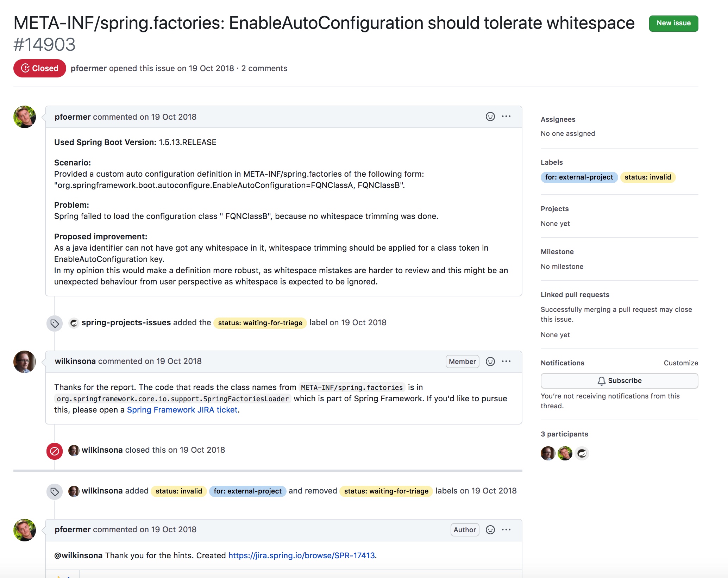Open wilkinsona's large avatar beside comment
Image resolution: width=728 pixels, height=578 pixels.
[25, 362]
